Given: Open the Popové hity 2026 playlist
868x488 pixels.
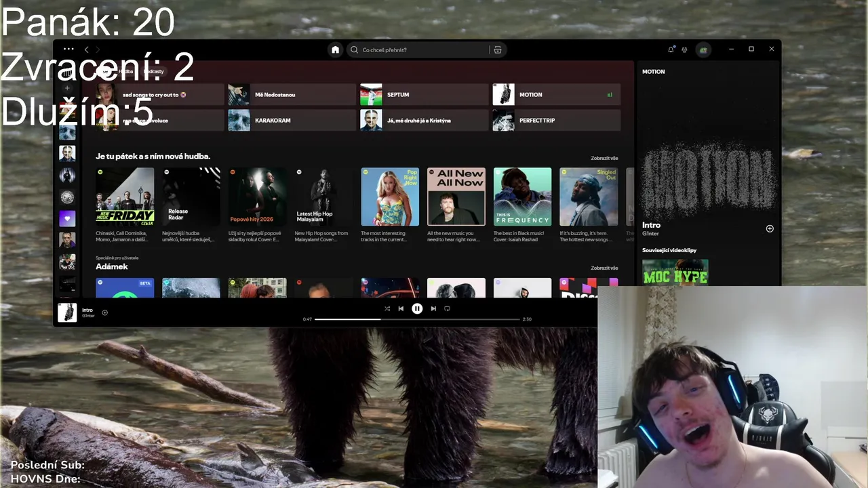Looking at the screenshot, I should click(x=257, y=205).
